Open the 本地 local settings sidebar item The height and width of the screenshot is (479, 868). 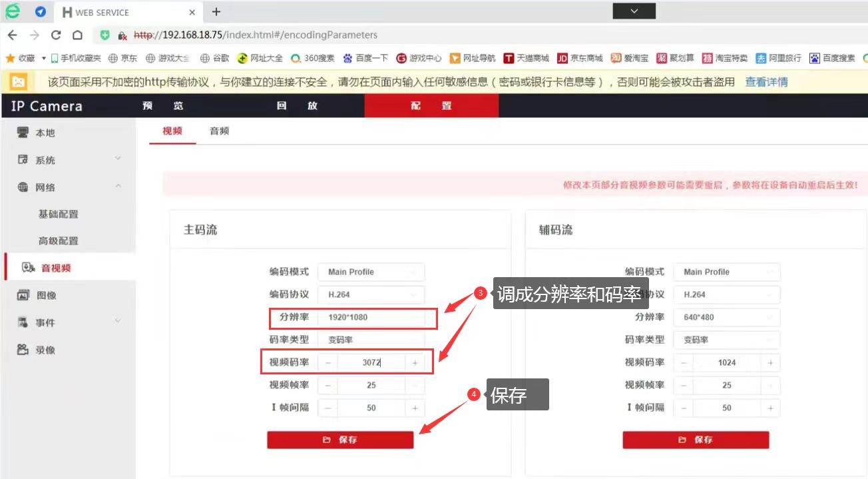point(45,133)
